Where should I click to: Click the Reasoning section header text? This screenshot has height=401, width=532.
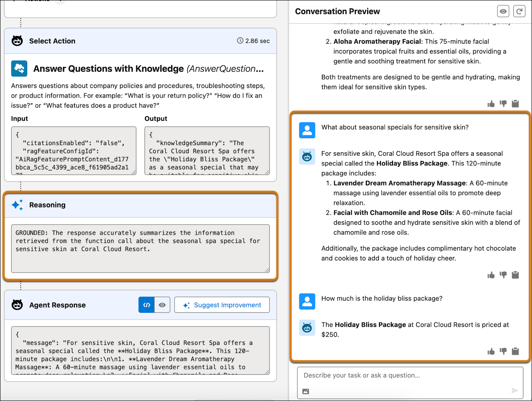coord(47,205)
